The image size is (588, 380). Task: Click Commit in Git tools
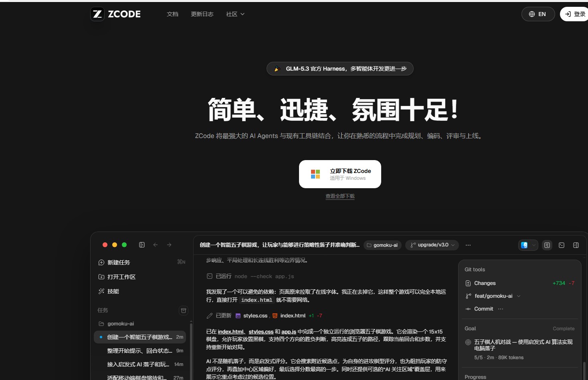point(484,309)
